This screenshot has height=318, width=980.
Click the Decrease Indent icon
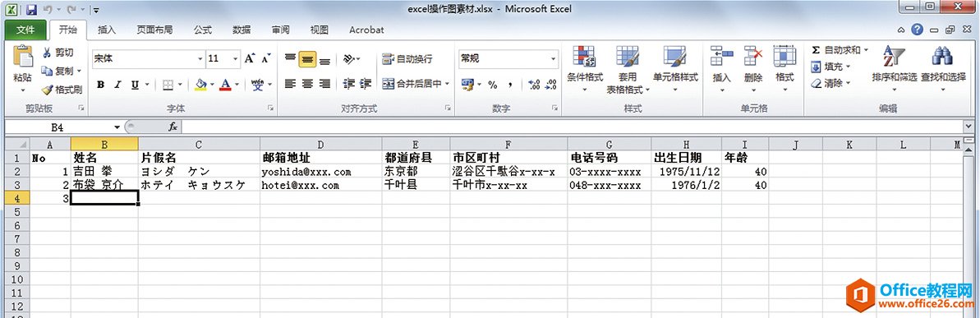(349, 83)
